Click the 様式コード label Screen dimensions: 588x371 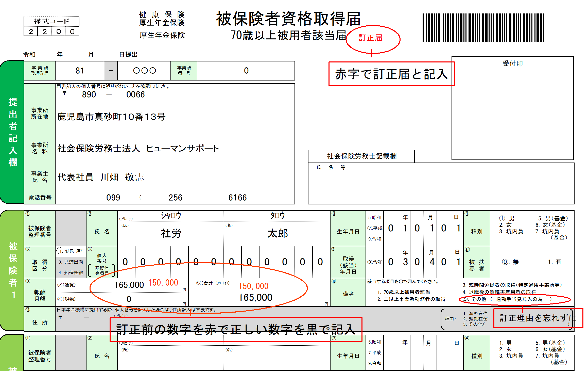51,21
